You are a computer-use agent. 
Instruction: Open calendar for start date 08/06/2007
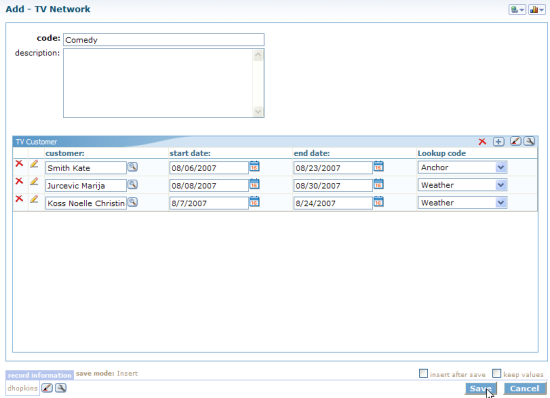pos(254,166)
